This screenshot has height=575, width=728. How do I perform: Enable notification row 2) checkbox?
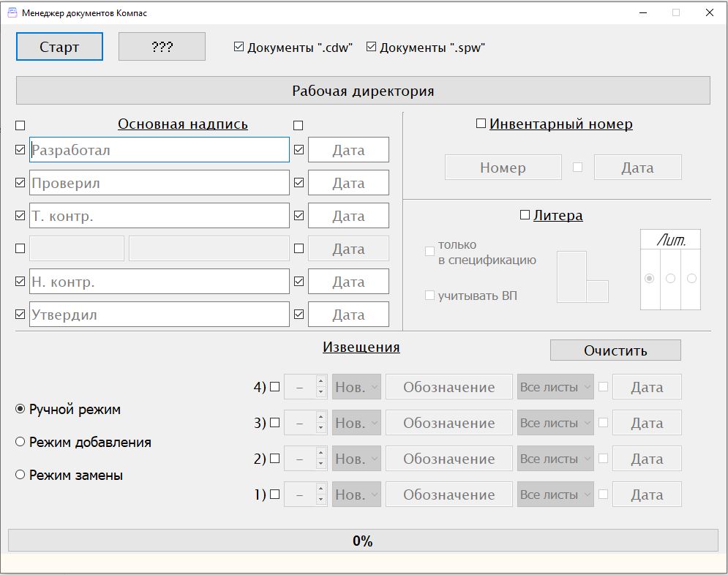[275, 458]
